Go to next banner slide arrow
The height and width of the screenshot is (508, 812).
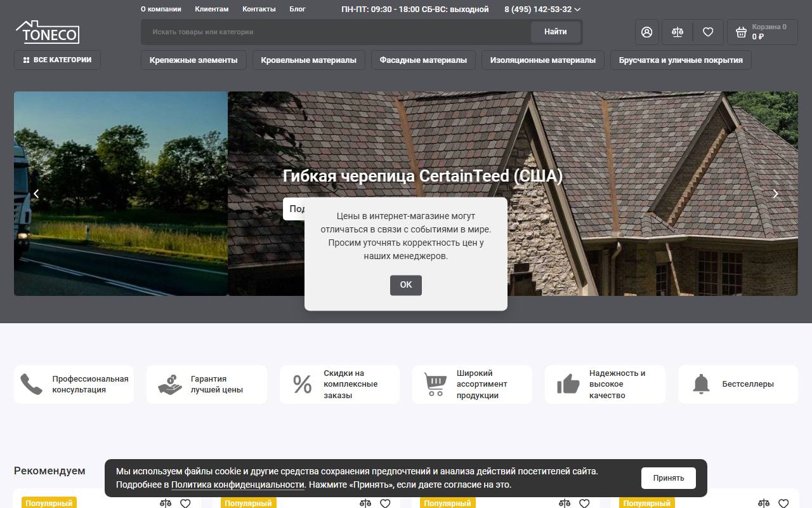coord(775,194)
